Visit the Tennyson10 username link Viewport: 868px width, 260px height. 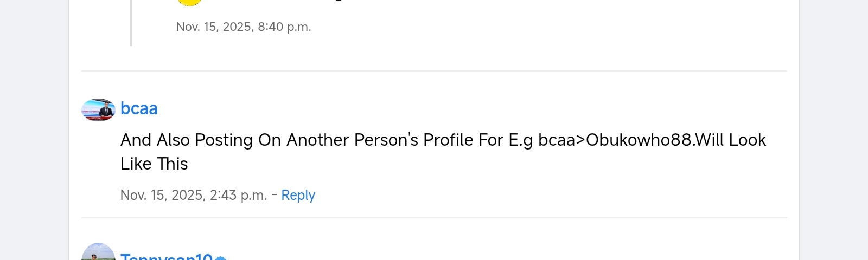click(x=166, y=257)
